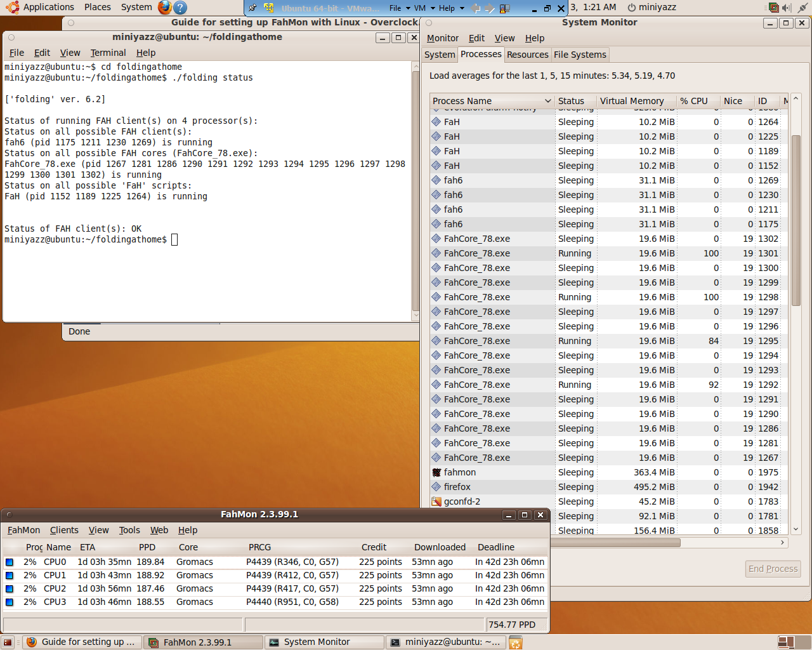Click the End Process button
This screenshot has width=812, height=650.
click(773, 569)
